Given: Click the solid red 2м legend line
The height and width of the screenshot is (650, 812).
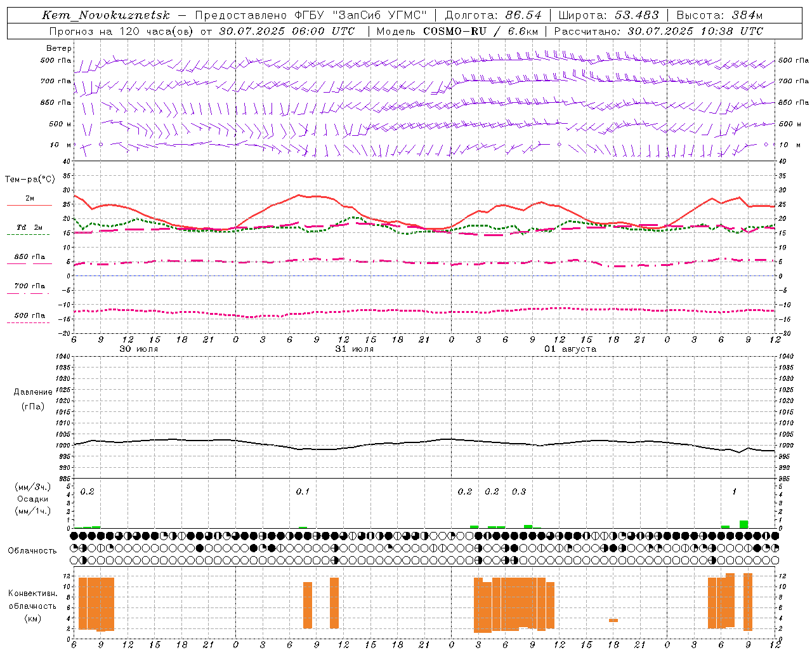Looking at the screenshot, I should [29, 206].
